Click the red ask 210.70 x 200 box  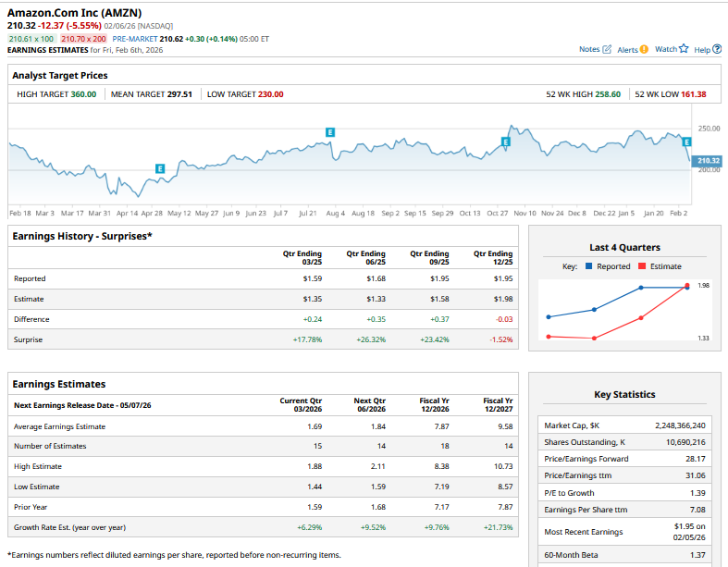pyautogui.click(x=83, y=39)
